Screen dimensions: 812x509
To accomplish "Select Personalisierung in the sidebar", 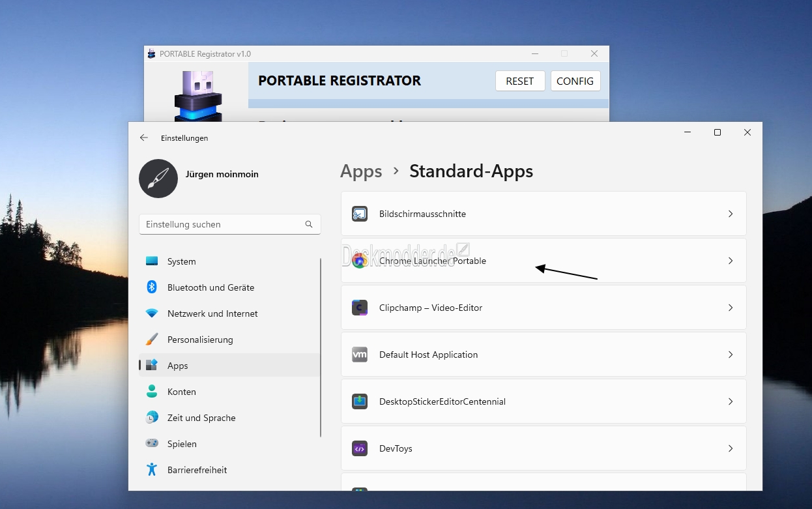I will (229, 340).
